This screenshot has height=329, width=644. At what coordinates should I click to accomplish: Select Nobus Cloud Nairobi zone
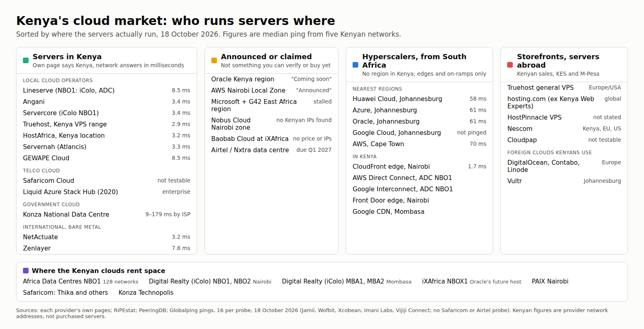pos(271,124)
